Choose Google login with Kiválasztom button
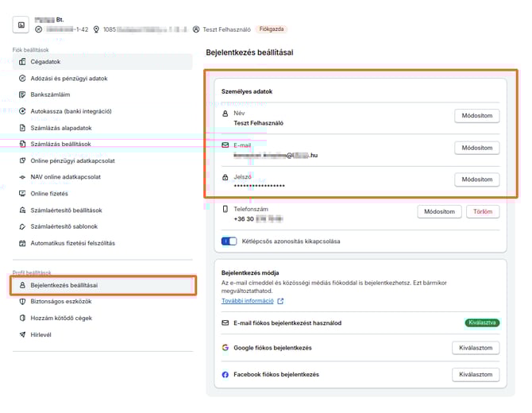 (x=476, y=348)
